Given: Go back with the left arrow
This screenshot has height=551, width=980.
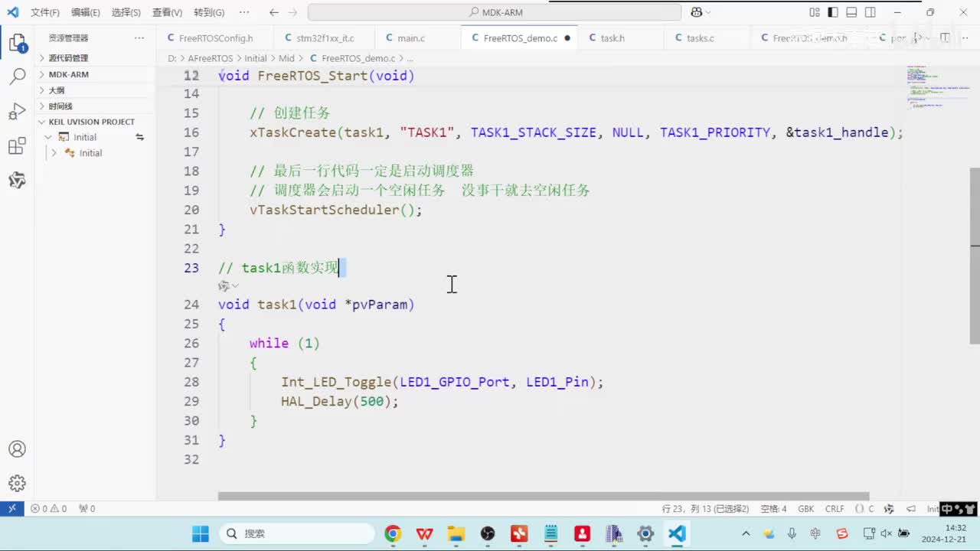Looking at the screenshot, I should pyautogui.click(x=274, y=12).
